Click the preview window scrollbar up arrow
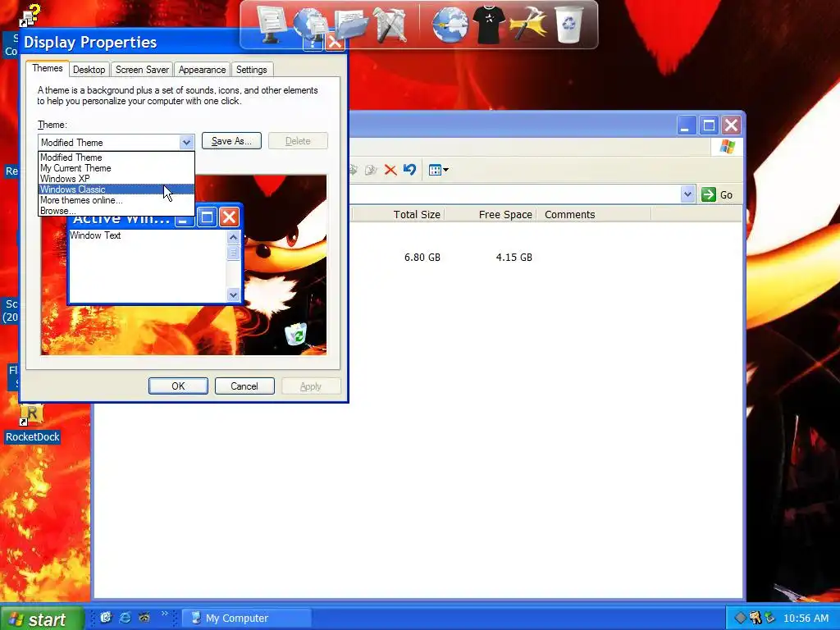Screen dimensions: 840x630 click(x=234, y=237)
